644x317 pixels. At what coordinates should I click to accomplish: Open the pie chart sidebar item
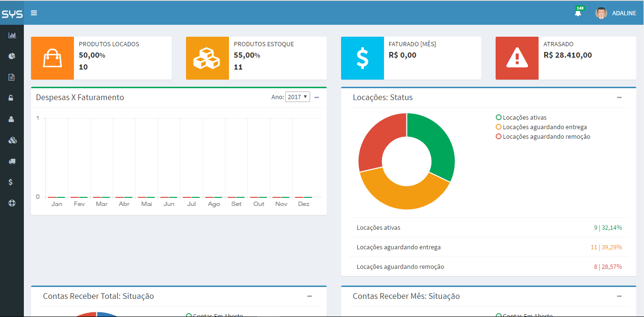[12, 56]
